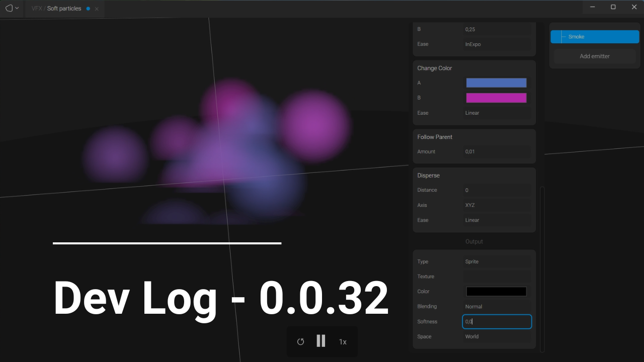This screenshot has width=644, height=362.
Task: Select the Output Type set to Sprite
Action: [x=497, y=261]
